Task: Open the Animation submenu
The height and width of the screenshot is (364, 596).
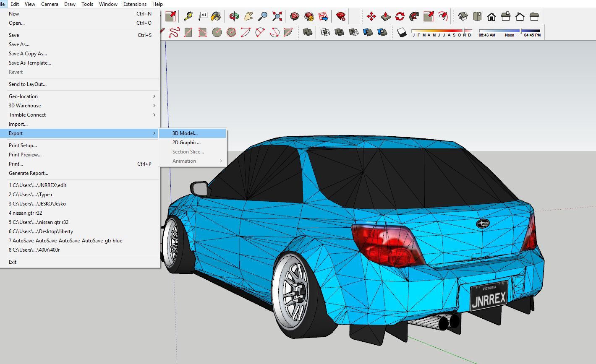Action: pyautogui.click(x=185, y=161)
